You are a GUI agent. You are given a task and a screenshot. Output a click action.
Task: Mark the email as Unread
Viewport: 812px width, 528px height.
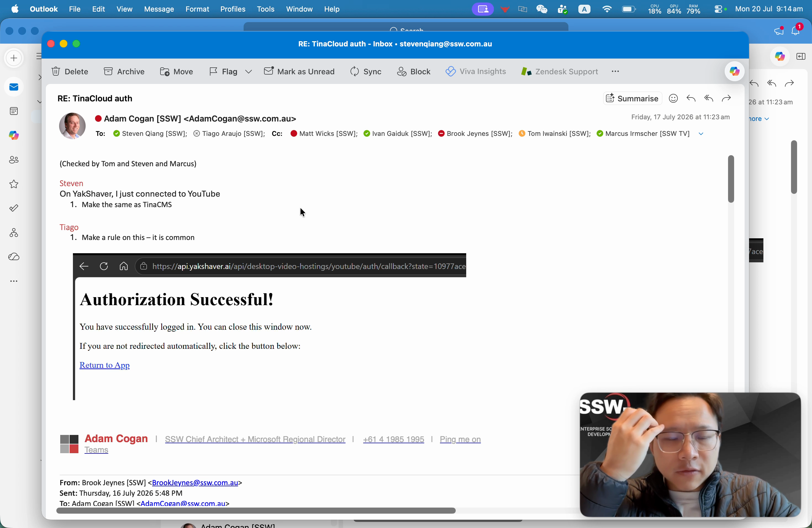click(x=300, y=72)
